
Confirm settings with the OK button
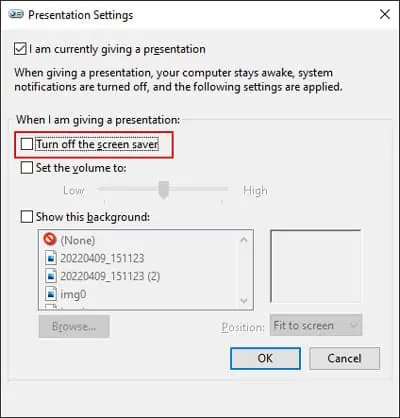(265, 358)
